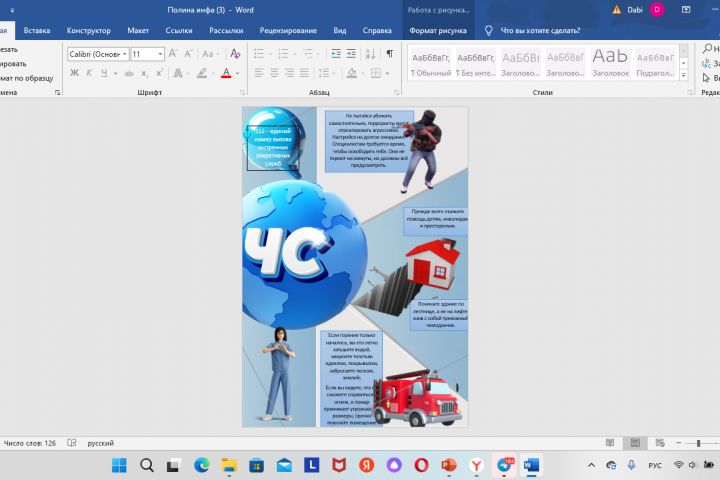Switch to Формат рисунка tab
Viewport: 720px width, 480px height.
pyautogui.click(x=438, y=31)
